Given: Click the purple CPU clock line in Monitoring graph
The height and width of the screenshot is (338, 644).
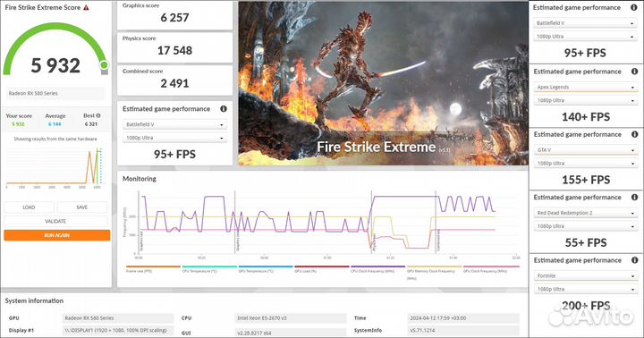Looking at the screenshot, I should tap(404, 197).
